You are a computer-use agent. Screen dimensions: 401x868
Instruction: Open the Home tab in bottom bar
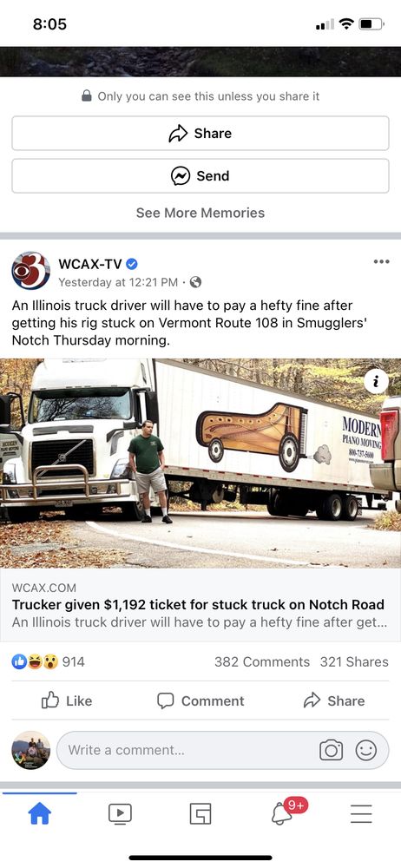pyautogui.click(x=39, y=813)
